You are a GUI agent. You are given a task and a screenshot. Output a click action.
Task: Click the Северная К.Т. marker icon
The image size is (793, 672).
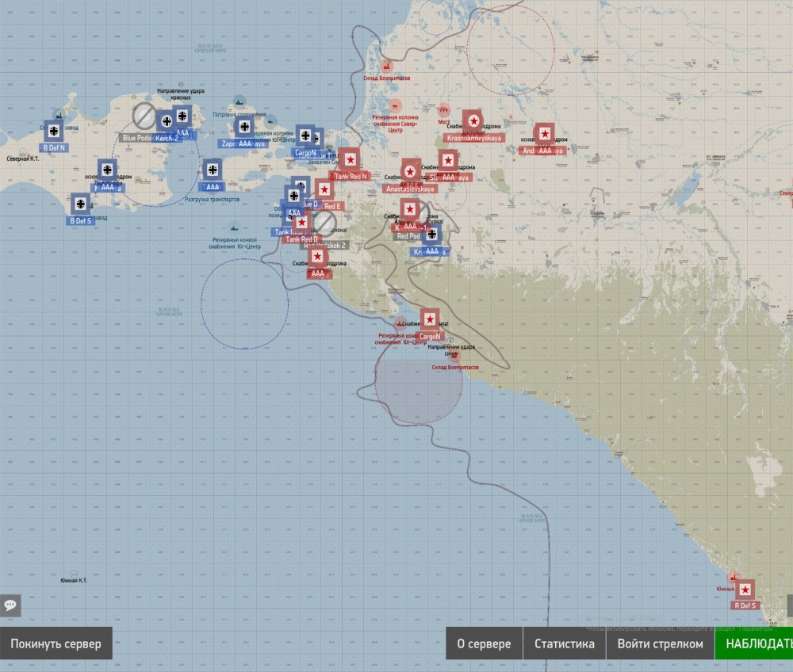tap(23, 151)
